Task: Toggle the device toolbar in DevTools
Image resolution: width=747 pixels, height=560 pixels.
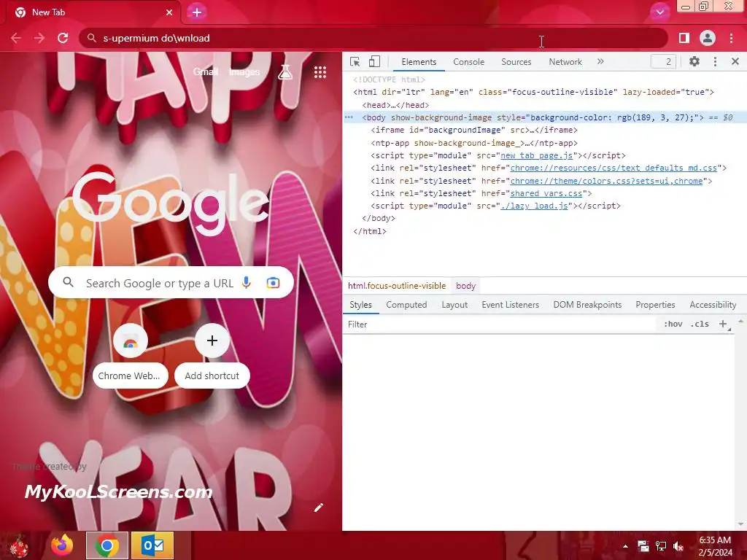Action: point(374,62)
